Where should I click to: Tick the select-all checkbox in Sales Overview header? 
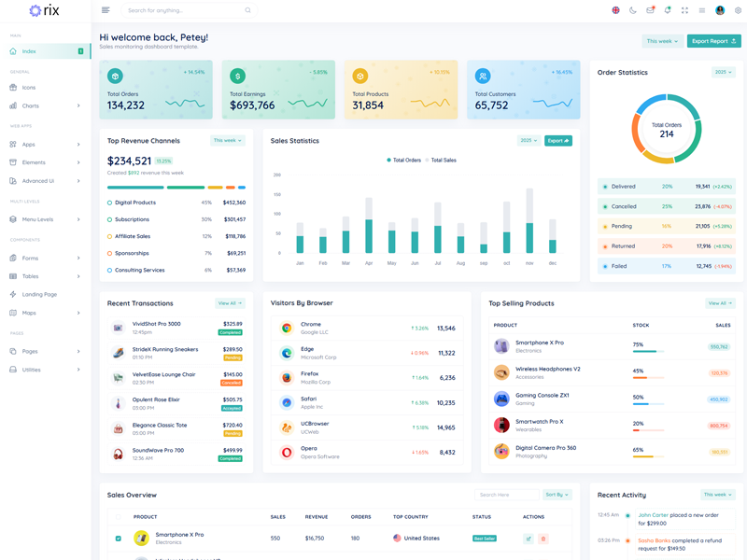(118, 516)
